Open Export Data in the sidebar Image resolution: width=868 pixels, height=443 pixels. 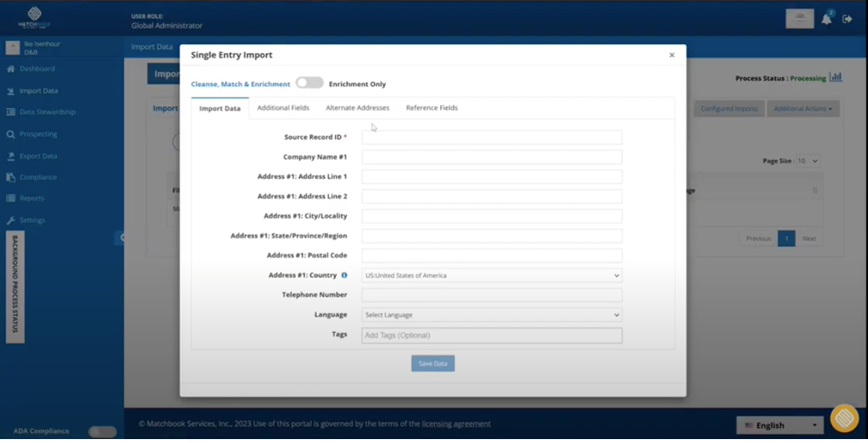[x=38, y=157]
